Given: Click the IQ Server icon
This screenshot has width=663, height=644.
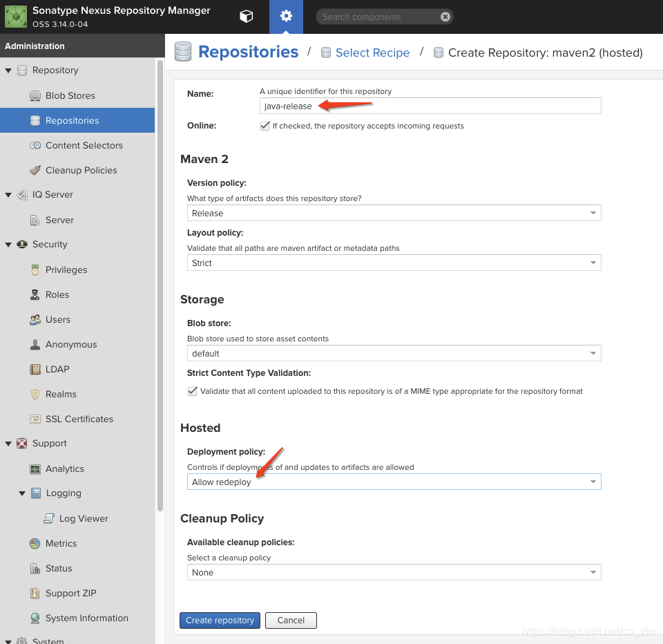Looking at the screenshot, I should [x=22, y=195].
